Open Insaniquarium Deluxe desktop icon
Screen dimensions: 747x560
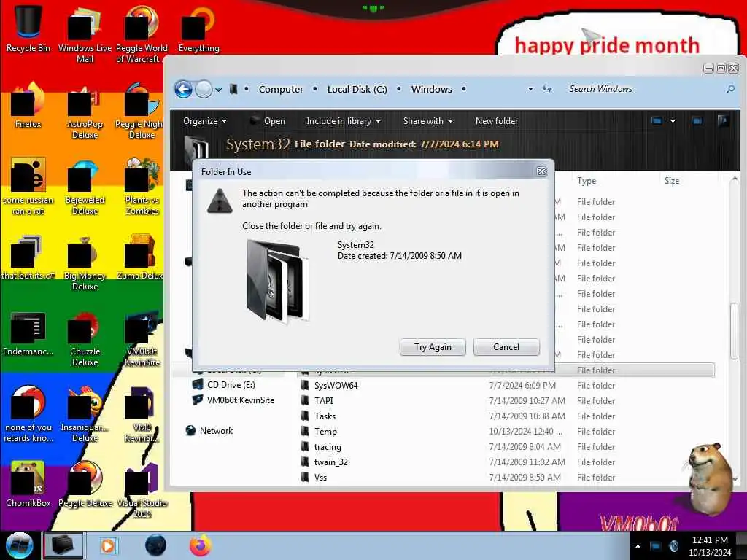(85, 414)
